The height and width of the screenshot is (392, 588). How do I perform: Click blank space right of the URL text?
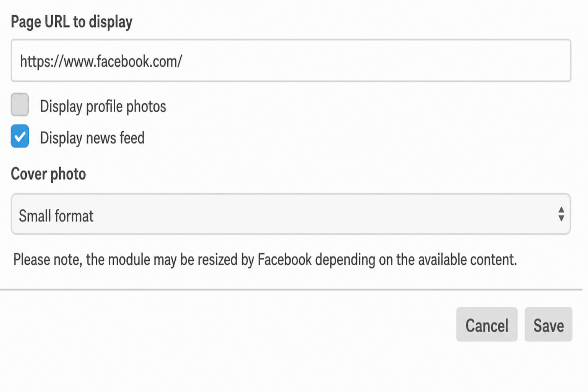tap(375, 60)
